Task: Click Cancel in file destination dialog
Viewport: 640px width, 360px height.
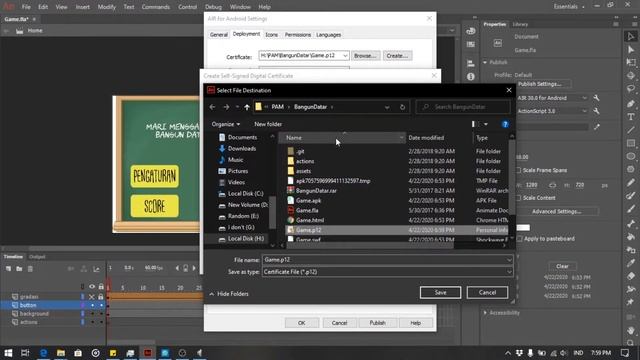Action: tap(487, 292)
